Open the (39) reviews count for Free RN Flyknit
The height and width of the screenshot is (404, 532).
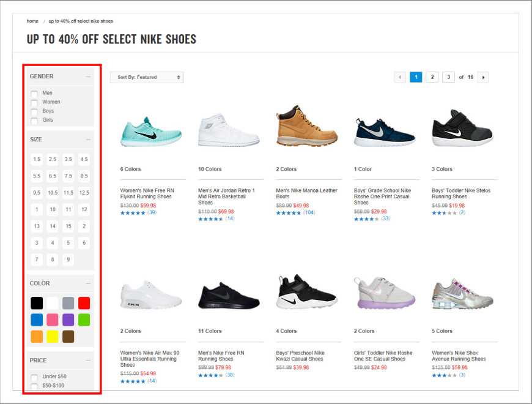point(152,213)
